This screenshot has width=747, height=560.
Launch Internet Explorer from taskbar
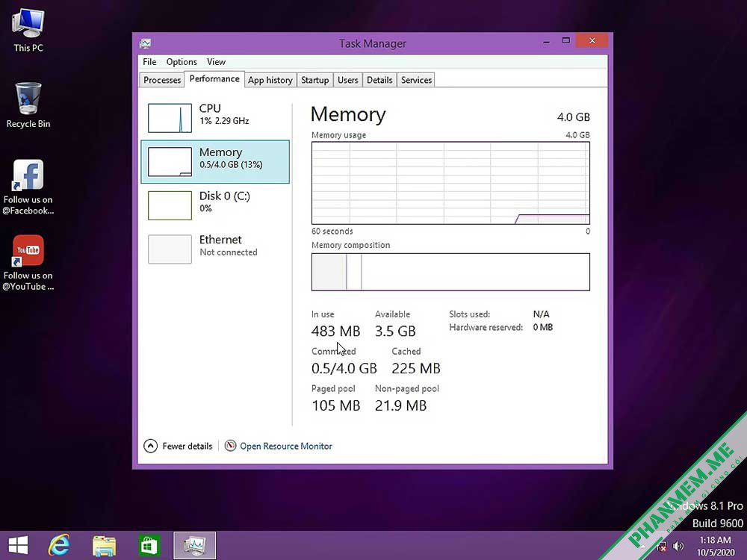pos(59,545)
